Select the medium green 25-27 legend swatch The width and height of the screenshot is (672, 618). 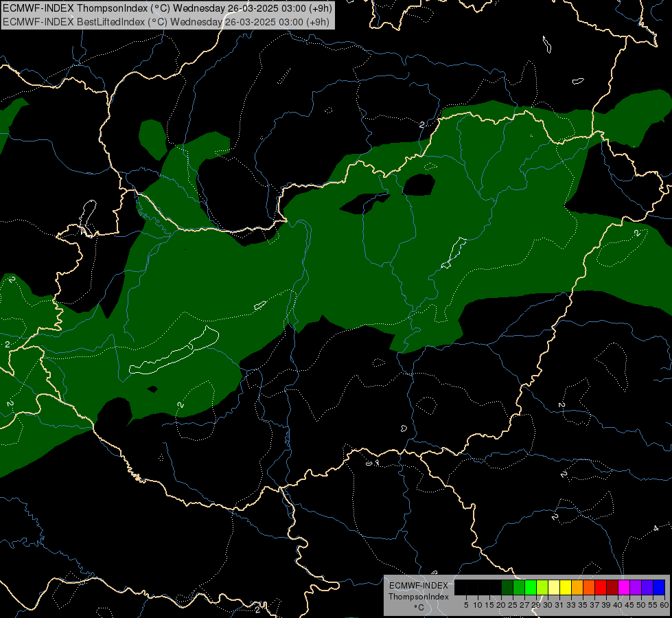tap(519, 587)
